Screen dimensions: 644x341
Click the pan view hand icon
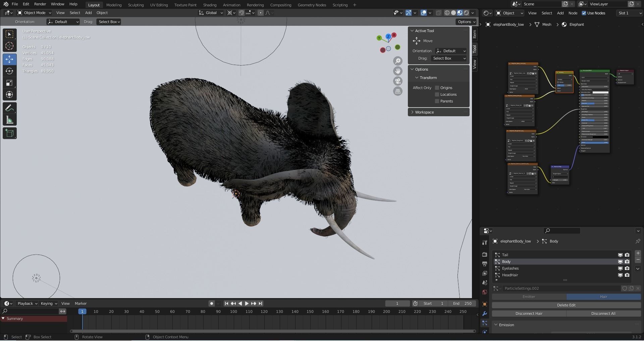[x=398, y=71]
